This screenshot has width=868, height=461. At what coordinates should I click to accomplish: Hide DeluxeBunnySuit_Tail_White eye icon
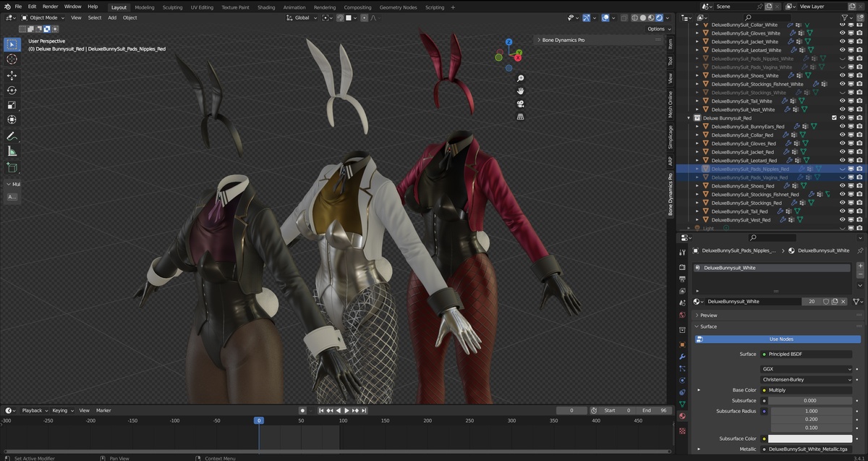[842, 101]
